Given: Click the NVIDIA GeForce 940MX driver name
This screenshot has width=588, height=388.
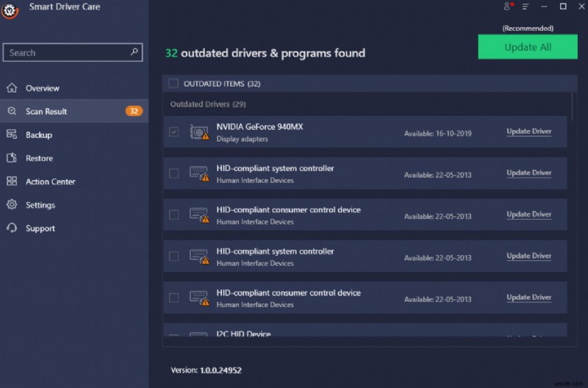Looking at the screenshot, I should pos(259,126).
